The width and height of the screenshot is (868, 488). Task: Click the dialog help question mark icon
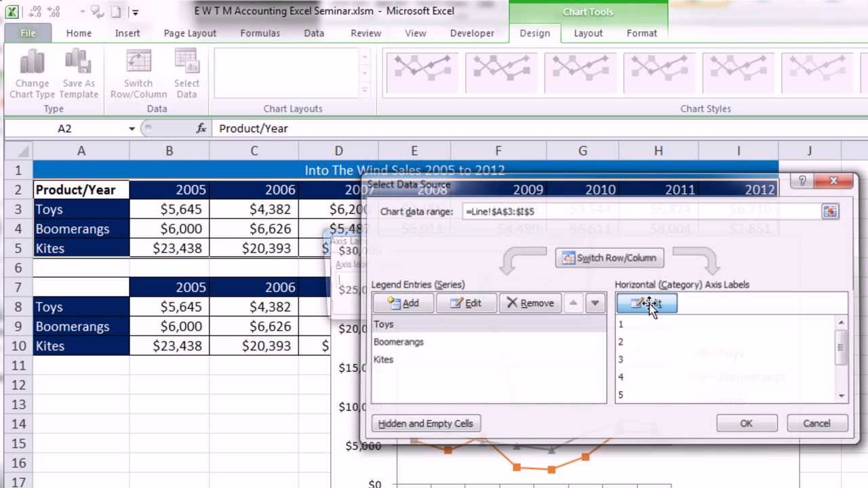(802, 181)
